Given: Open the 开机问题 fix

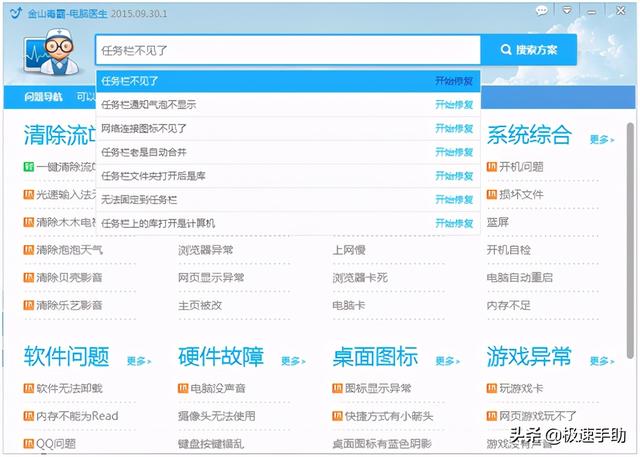Looking at the screenshot, I should pyautogui.click(x=521, y=166).
